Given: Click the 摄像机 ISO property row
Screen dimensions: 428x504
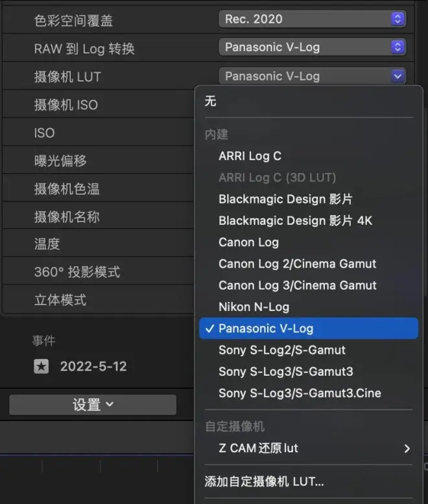Looking at the screenshot, I should pos(98,105).
